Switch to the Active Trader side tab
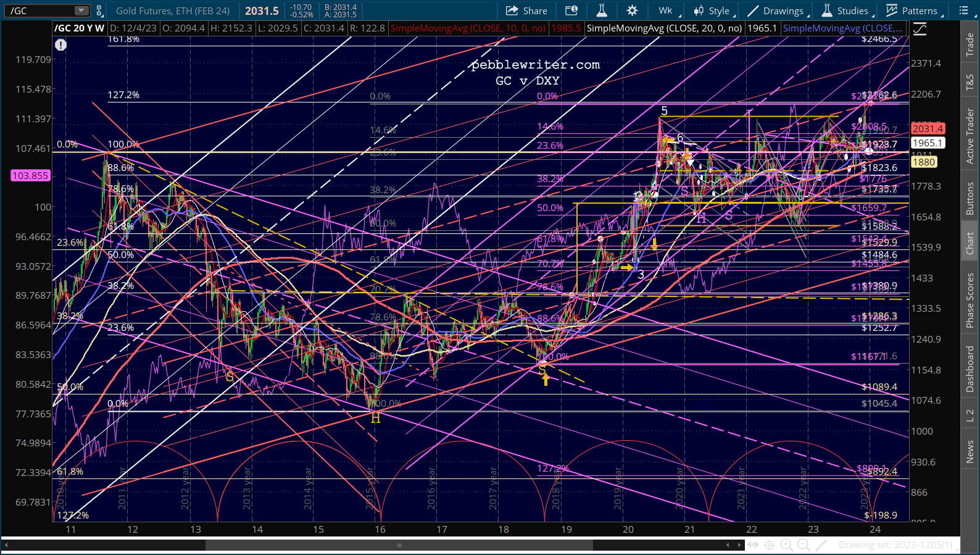Viewport: 980px width, 555px height. coord(970,136)
